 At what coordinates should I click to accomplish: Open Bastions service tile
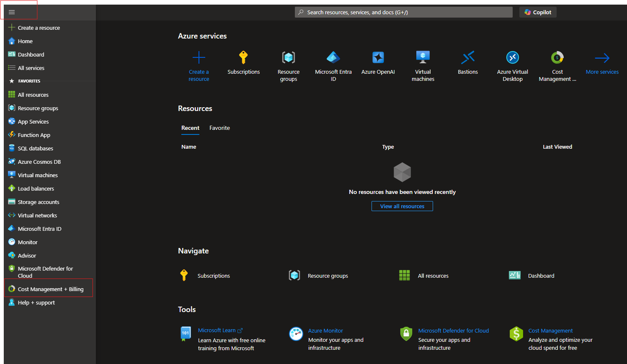[x=468, y=63]
